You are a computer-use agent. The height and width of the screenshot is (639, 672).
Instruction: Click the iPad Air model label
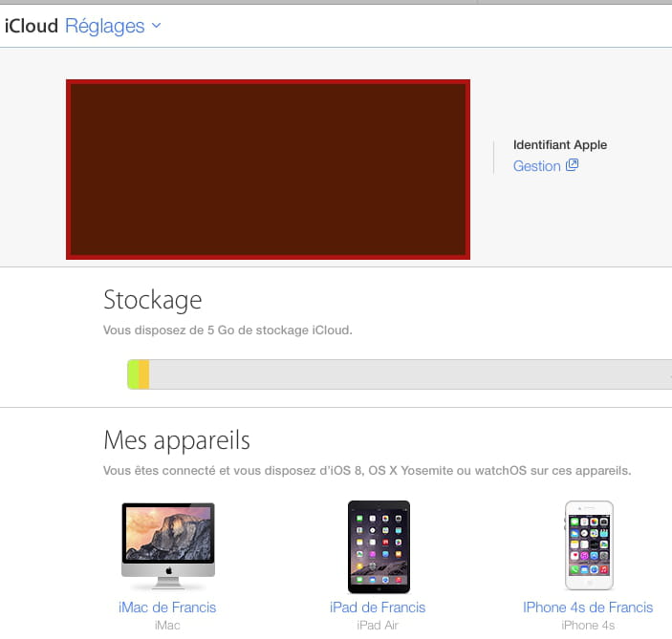click(378, 626)
